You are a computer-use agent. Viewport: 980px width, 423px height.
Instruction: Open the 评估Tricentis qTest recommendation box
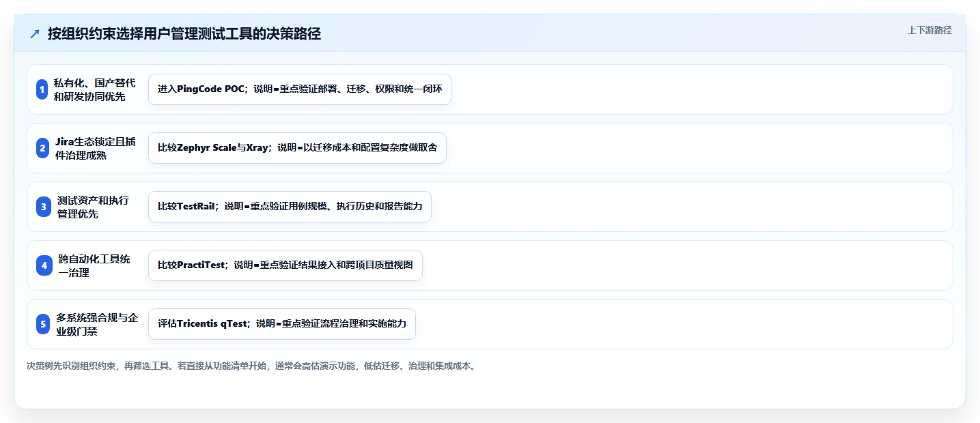(282, 324)
